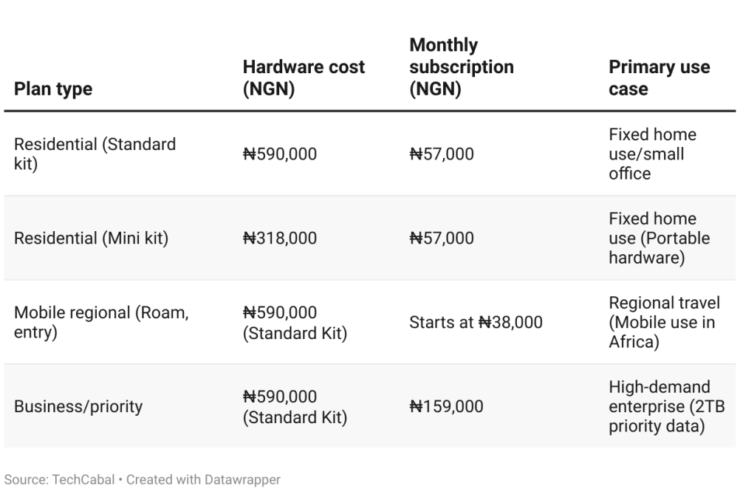
Task: Click the "Plan type" column header
Action: [53, 89]
